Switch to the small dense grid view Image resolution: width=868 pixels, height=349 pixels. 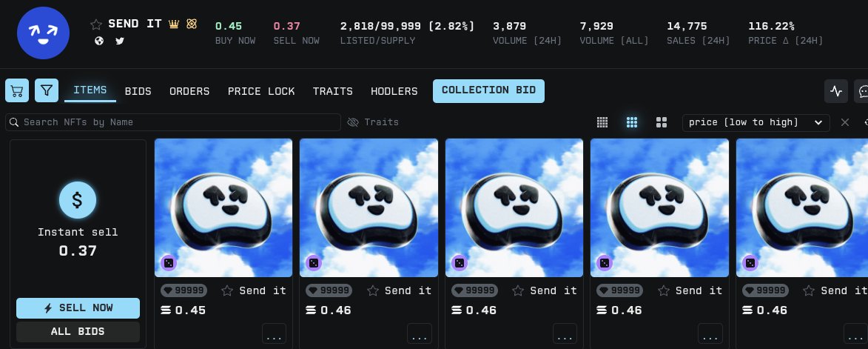(602, 122)
